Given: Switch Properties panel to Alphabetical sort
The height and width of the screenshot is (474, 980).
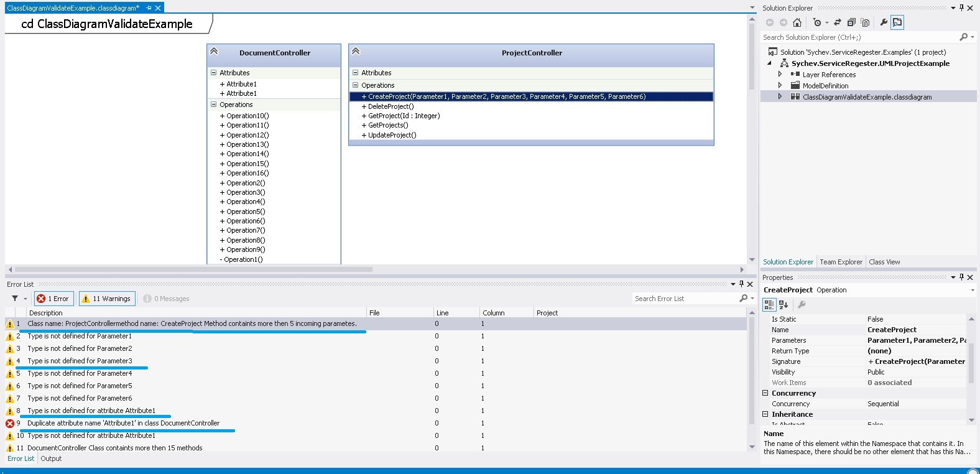Looking at the screenshot, I should click(784, 304).
